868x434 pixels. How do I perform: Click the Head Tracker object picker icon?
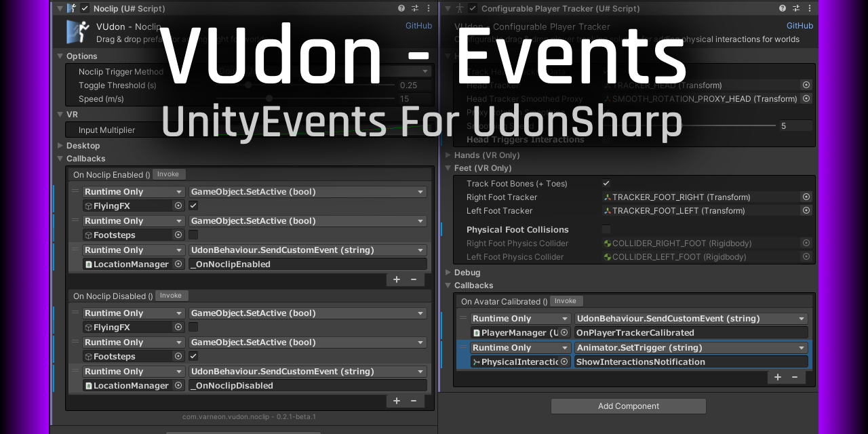coord(806,85)
